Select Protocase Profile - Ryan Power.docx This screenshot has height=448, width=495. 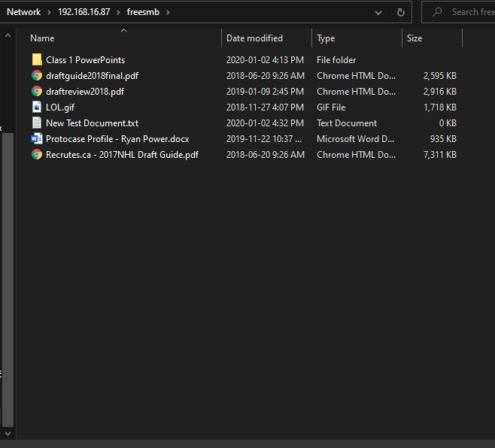click(117, 139)
